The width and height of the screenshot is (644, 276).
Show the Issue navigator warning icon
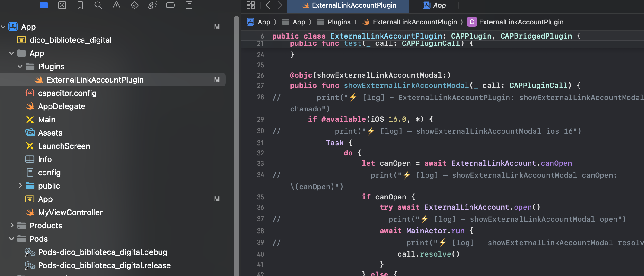pyautogui.click(x=116, y=5)
